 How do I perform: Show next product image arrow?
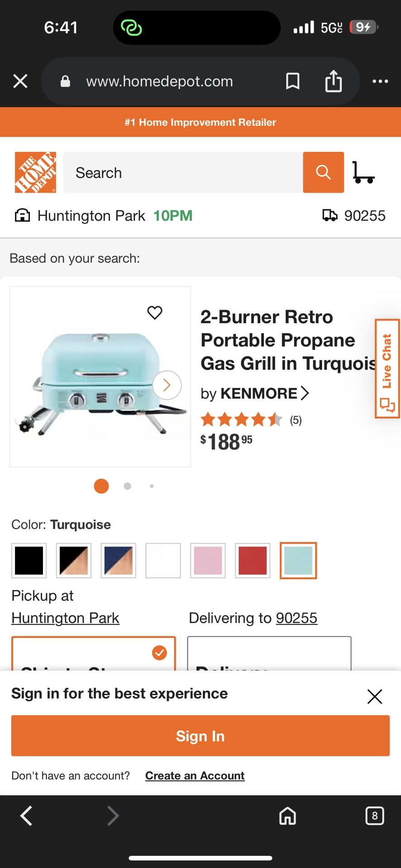point(167,385)
